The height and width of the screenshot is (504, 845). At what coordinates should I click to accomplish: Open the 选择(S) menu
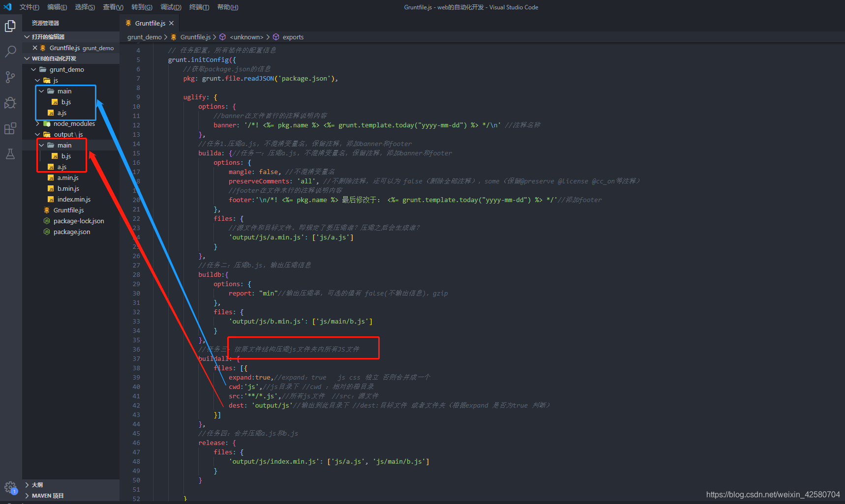click(x=85, y=7)
